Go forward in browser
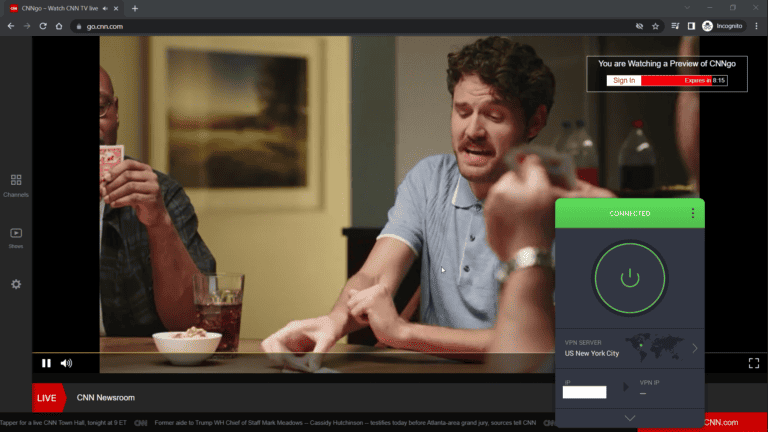The image size is (768, 432). click(27, 26)
